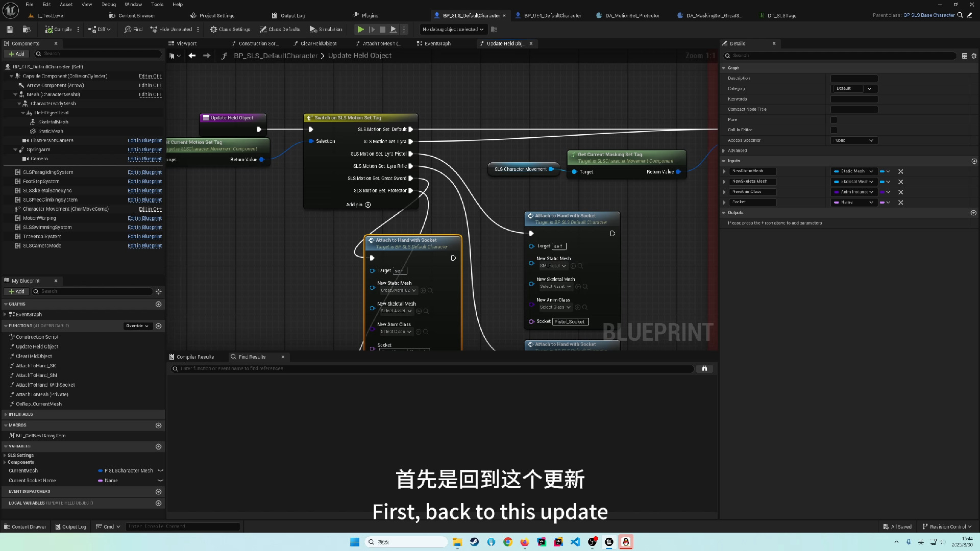
Task: Remove the NewStaticMesh input parameter
Action: click(901, 172)
